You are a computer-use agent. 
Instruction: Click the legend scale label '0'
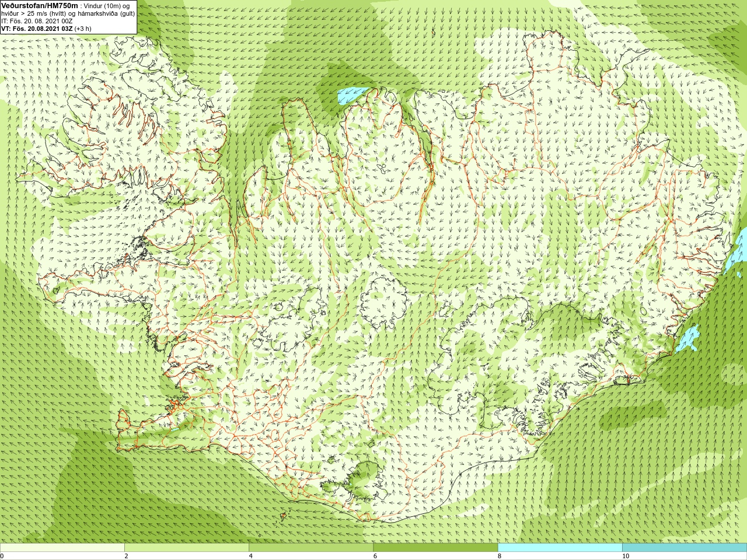2,556
